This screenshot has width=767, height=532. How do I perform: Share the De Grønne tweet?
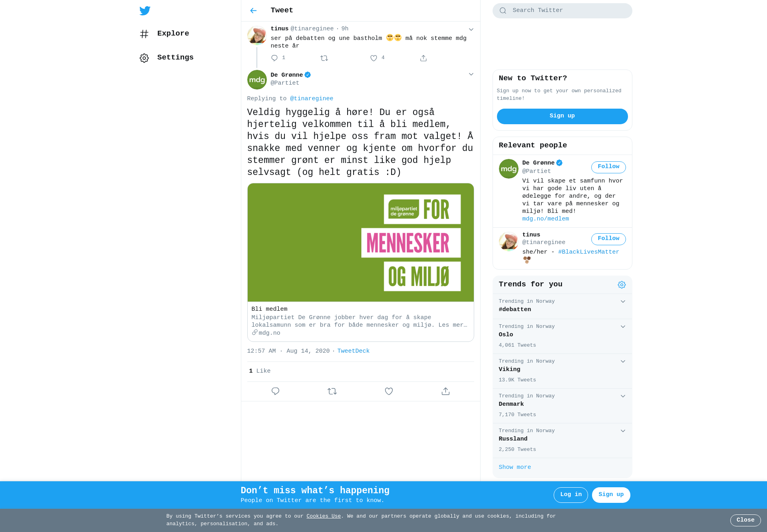(445, 391)
